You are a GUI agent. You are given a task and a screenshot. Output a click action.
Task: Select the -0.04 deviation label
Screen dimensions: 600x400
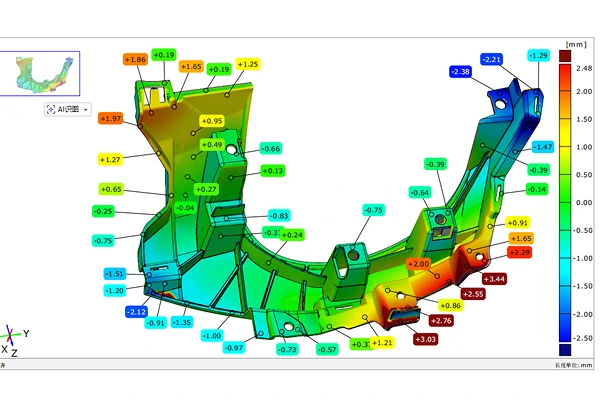click(186, 208)
